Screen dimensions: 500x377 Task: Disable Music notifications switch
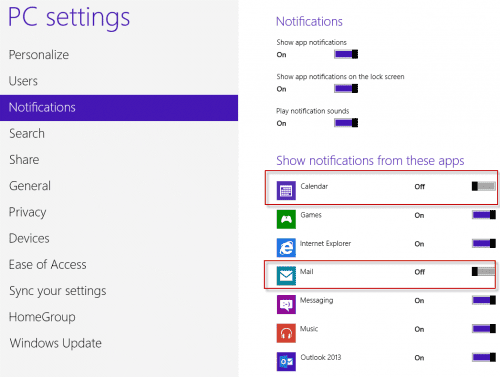pyautogui.click(x=484, y=329)
